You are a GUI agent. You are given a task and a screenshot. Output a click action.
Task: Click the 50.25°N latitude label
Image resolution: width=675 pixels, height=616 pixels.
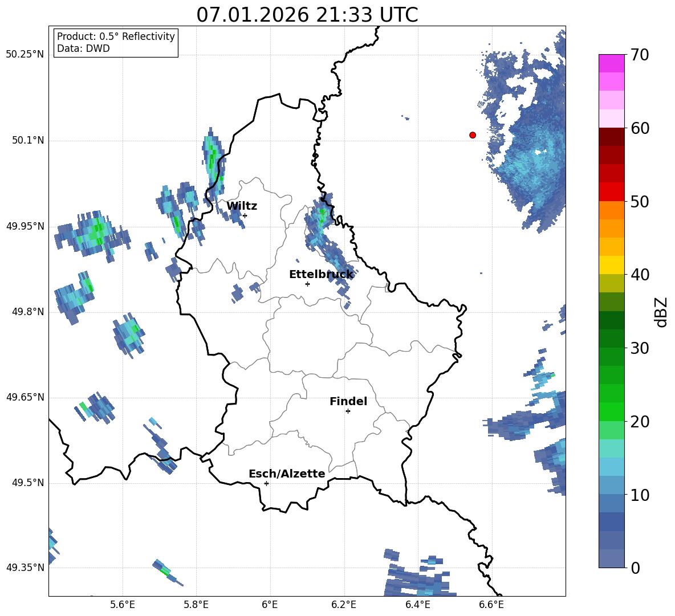[25, 55]
